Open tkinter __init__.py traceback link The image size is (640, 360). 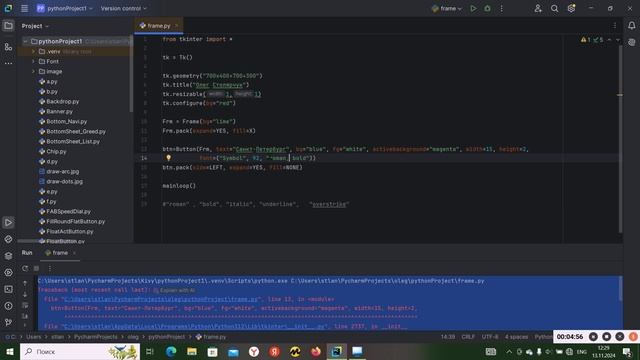coord(196,327)
